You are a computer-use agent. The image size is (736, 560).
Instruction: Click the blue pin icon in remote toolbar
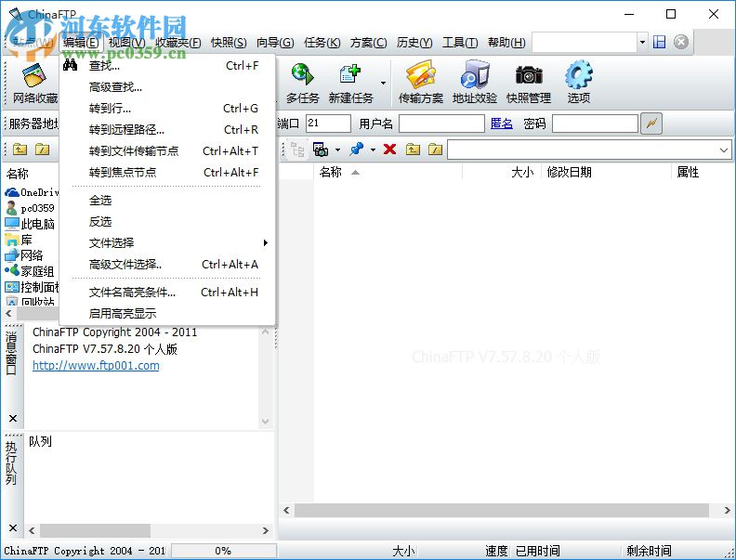coord(356,150)
